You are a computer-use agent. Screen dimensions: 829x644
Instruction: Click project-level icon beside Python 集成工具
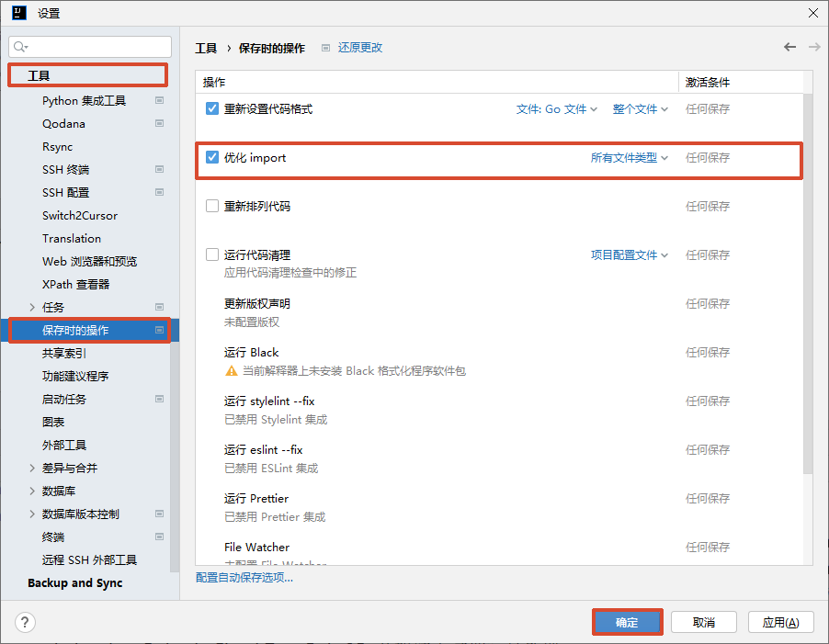coord(159,100)
